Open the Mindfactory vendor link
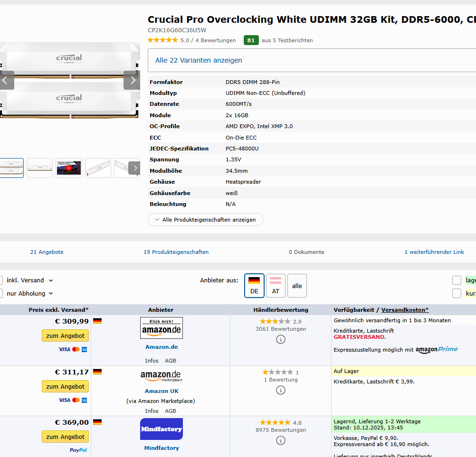 pos(162,448)
